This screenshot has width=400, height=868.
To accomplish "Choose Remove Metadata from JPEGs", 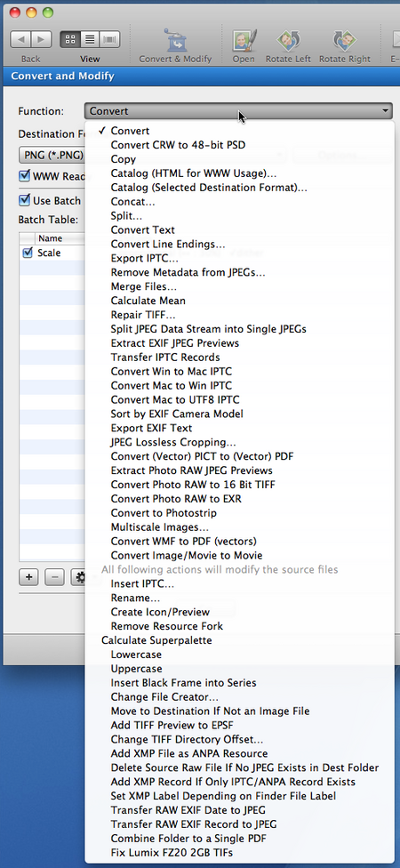I will [x=188, y=272].
